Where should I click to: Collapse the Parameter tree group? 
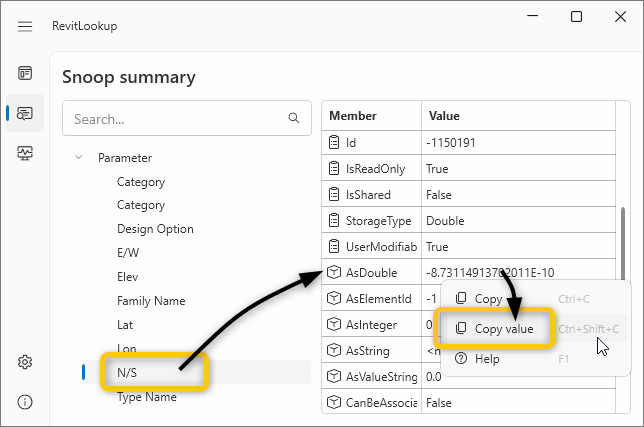78,158
